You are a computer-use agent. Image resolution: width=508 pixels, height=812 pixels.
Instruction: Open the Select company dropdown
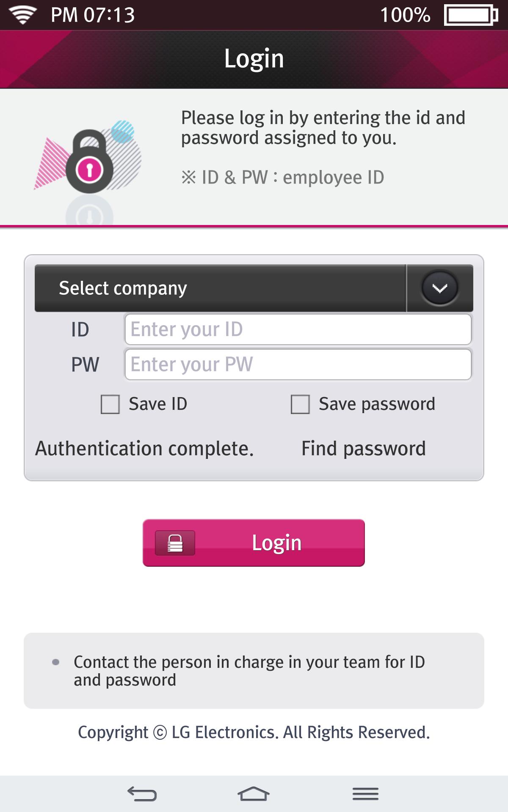pos(220,288)
